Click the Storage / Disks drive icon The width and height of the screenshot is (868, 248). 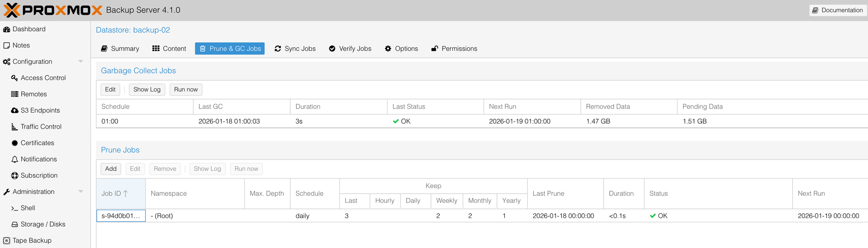click(15, 225)
